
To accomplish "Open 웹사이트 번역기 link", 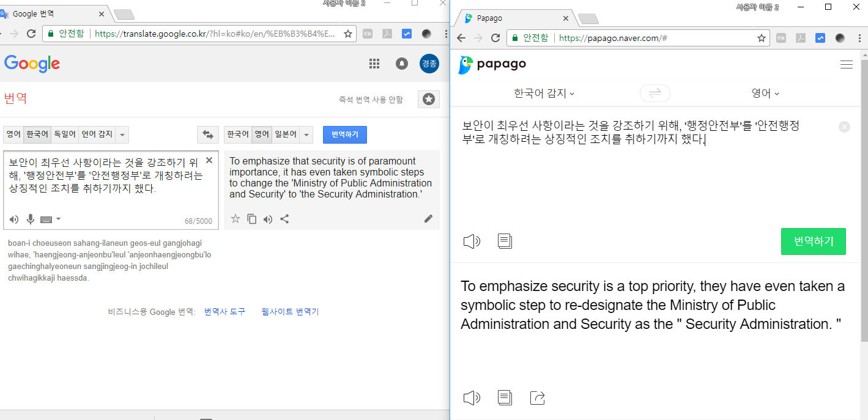I will pos(290,312).
